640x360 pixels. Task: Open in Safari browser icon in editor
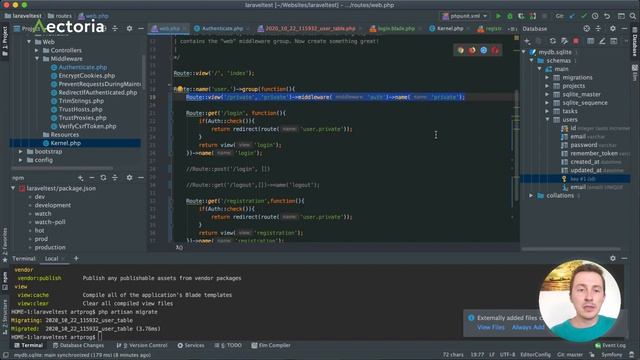484,50
